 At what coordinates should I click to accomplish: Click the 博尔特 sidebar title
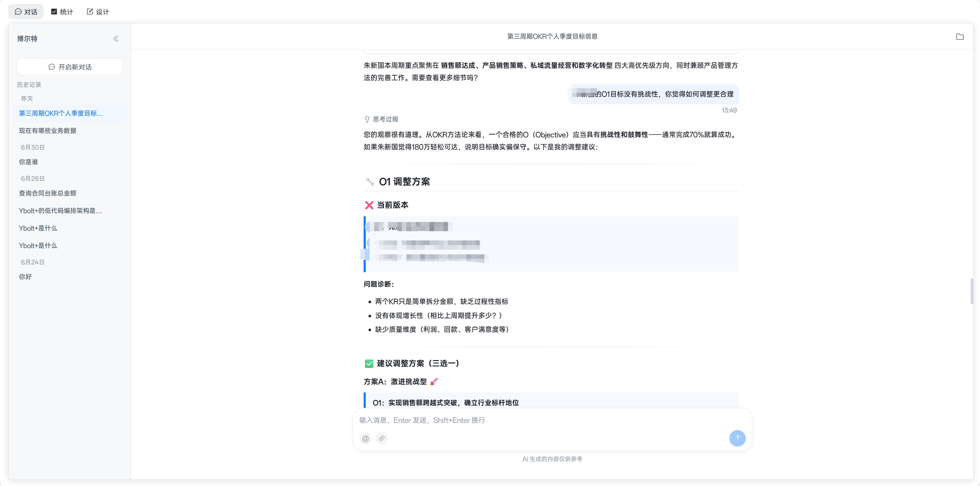point(27,39)
